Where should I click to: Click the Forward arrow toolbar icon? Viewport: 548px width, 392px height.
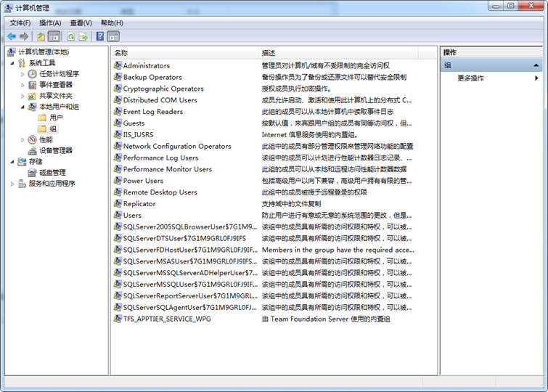24,36
